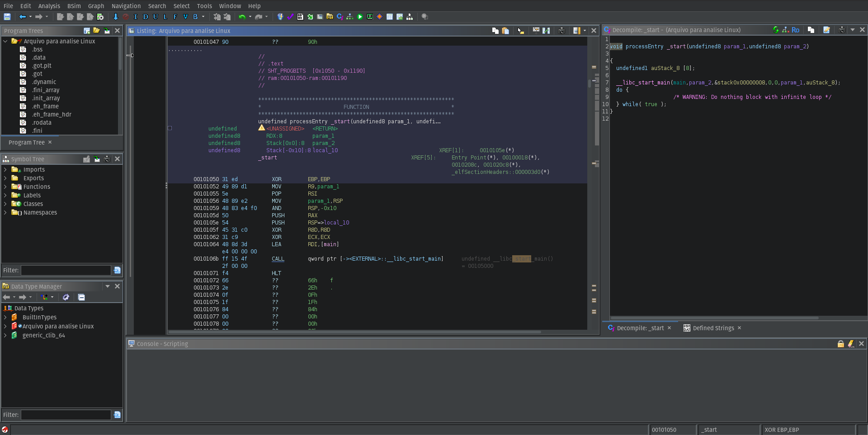868x435 pixels.
Task: Expand BuiltInTypes in Data Type Manager
Action: click(6, 317)
